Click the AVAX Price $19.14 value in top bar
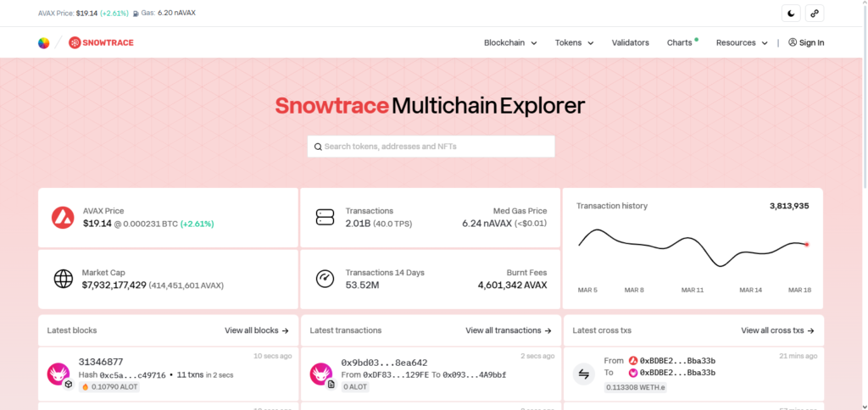The width and height of the screenshot is (868, 410). tap(87, 14)
